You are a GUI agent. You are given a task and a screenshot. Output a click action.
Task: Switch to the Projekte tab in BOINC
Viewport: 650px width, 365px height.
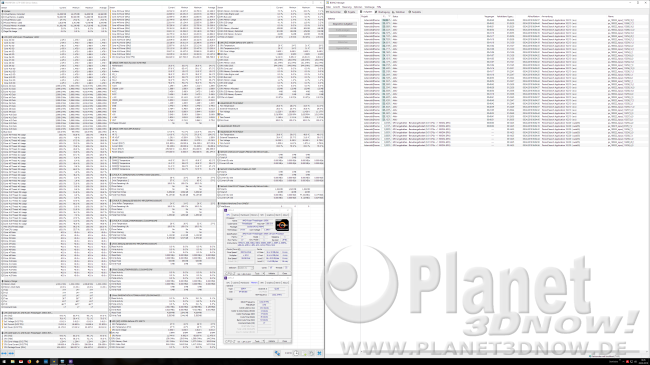[350, 12]
